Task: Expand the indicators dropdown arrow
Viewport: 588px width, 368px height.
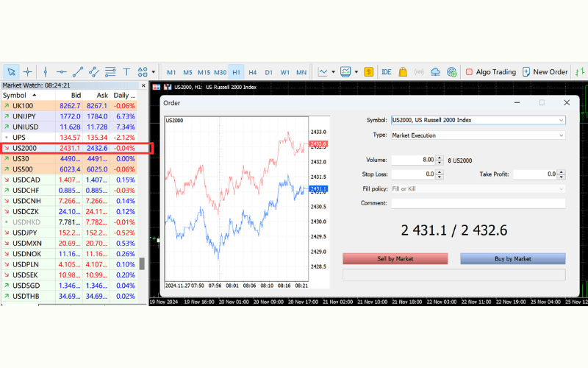Action: point(356,71)
